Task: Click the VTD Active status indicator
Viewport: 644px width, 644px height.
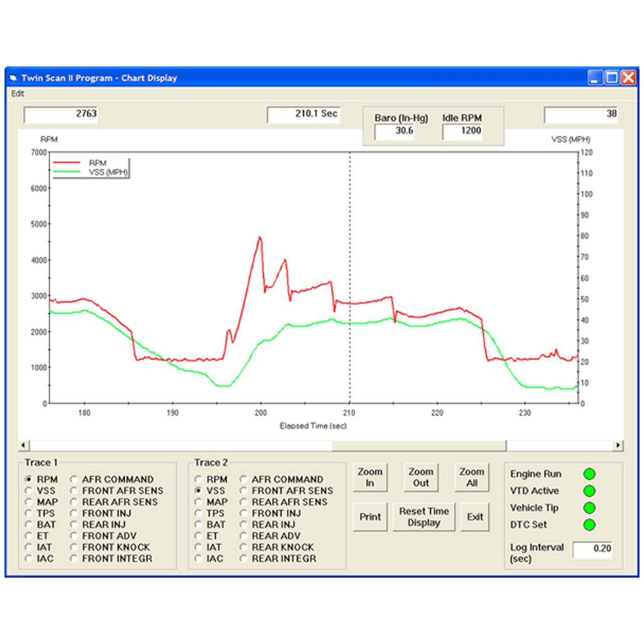Action: point(589,491)
